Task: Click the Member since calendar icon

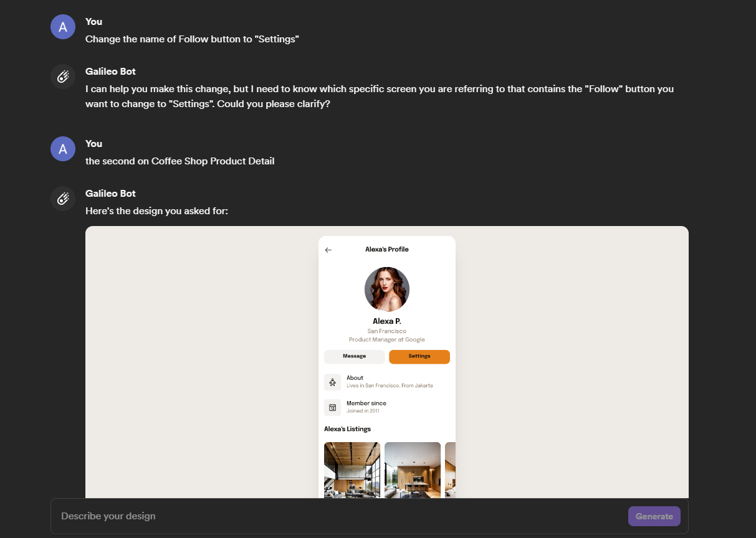Action: (x=332, y=407)
